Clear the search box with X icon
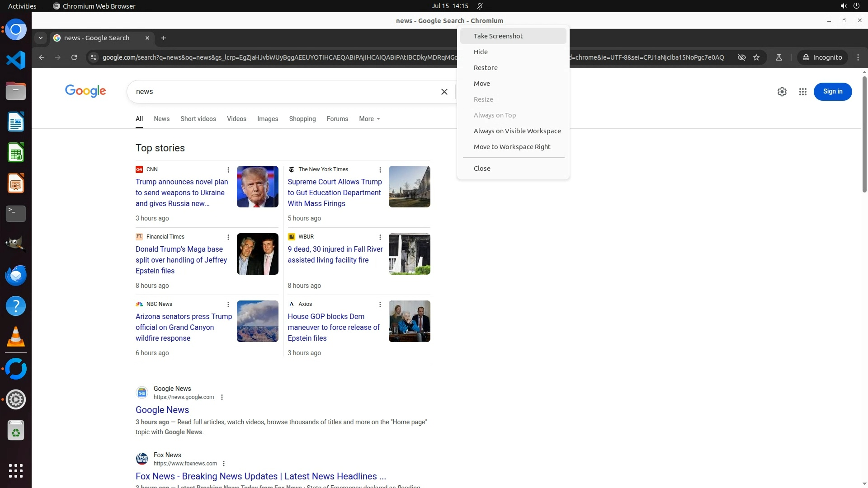868x488 pixels. (x=444, y=92)
